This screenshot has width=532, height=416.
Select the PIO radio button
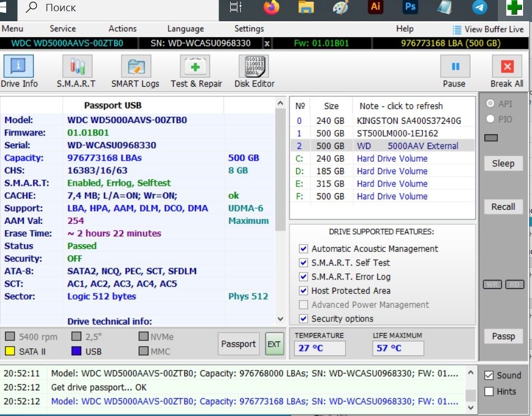[490, 119]
